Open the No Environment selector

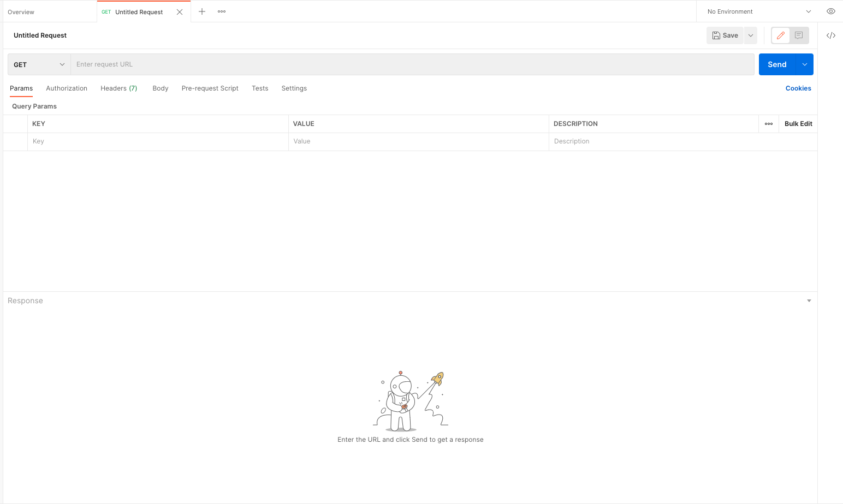758,11
